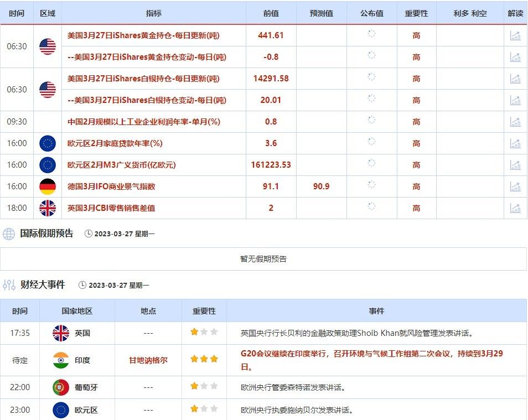Click loading spinner for 英国3月CBI零售销售差值
This screenshot has height=420, width=528.
click(x=371, y=206)
